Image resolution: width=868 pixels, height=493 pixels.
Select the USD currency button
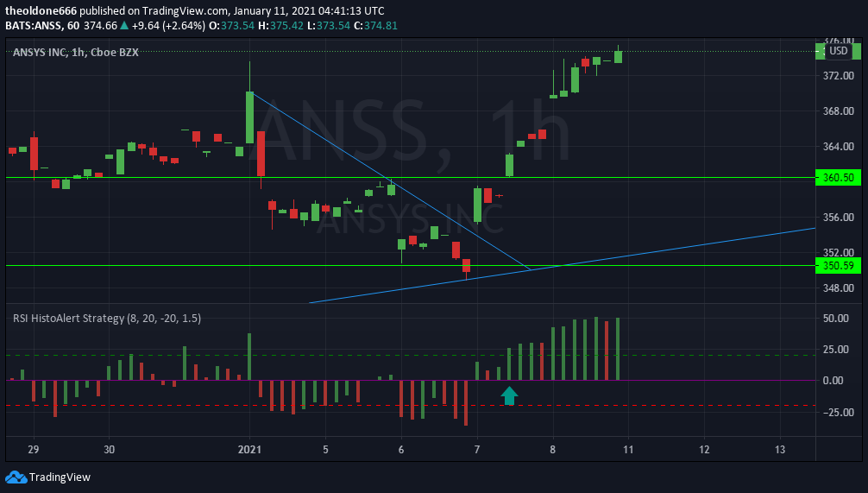tap(838, 51)
